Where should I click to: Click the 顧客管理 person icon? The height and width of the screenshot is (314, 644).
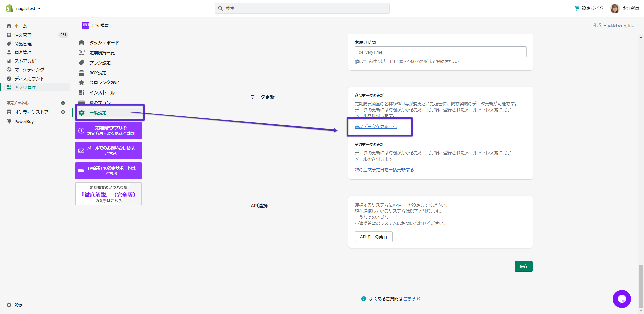click(x=9, y=52)
